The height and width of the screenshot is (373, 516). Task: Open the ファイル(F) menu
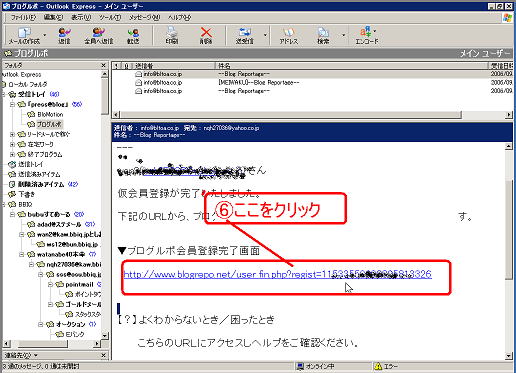(23, 18)
